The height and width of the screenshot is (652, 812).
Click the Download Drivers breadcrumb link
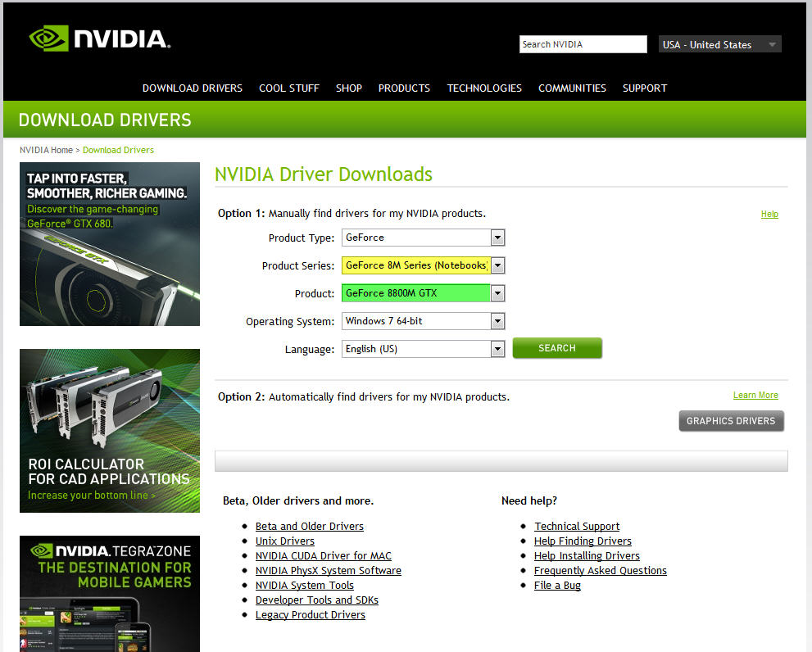tap(118, 150)
